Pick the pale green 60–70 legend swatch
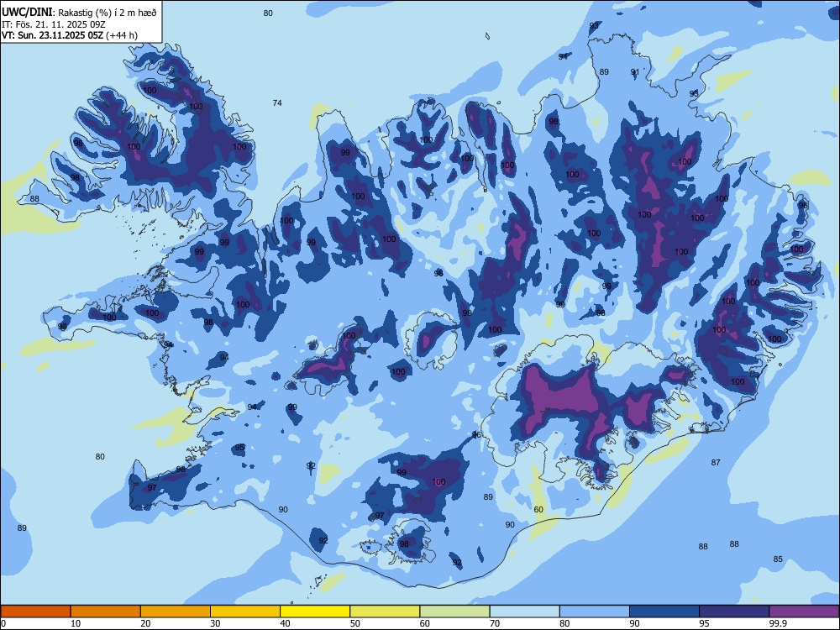The height and width of the screenshot is (630, 840). pos(454,612)
